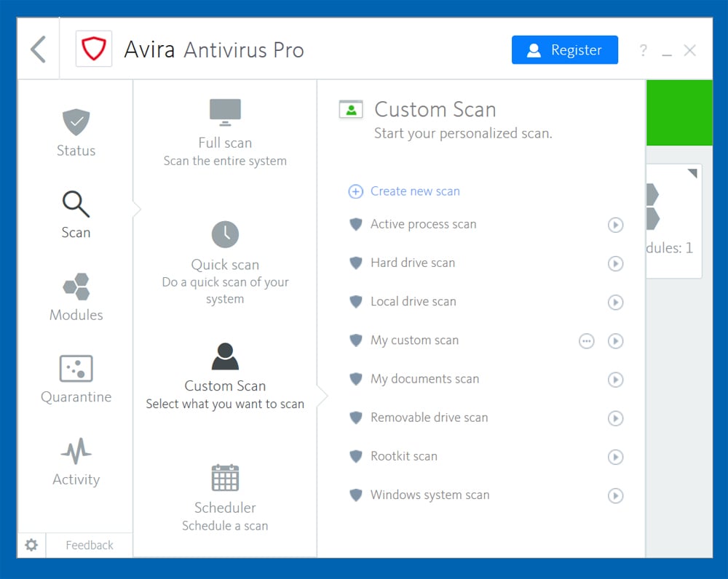This screenshot has height=579, width=728.
Task: Open more options for My custom scan
Action: click(x=586, y=341)
